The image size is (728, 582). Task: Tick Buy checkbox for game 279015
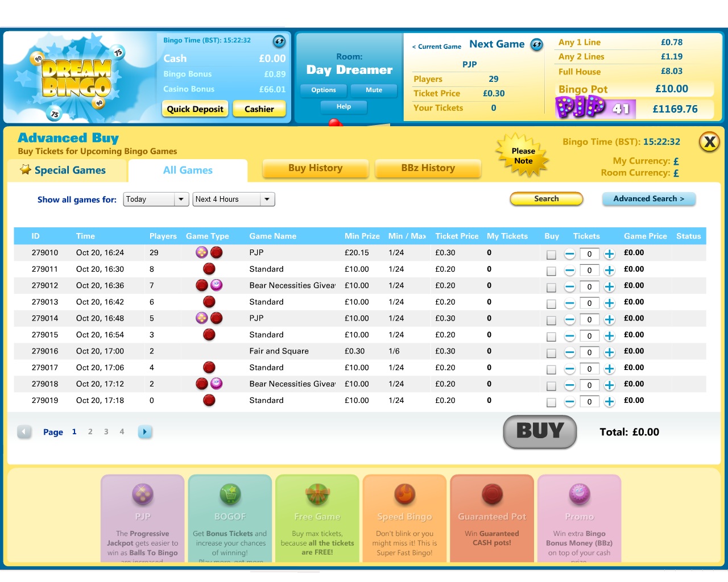pos(551,337)
